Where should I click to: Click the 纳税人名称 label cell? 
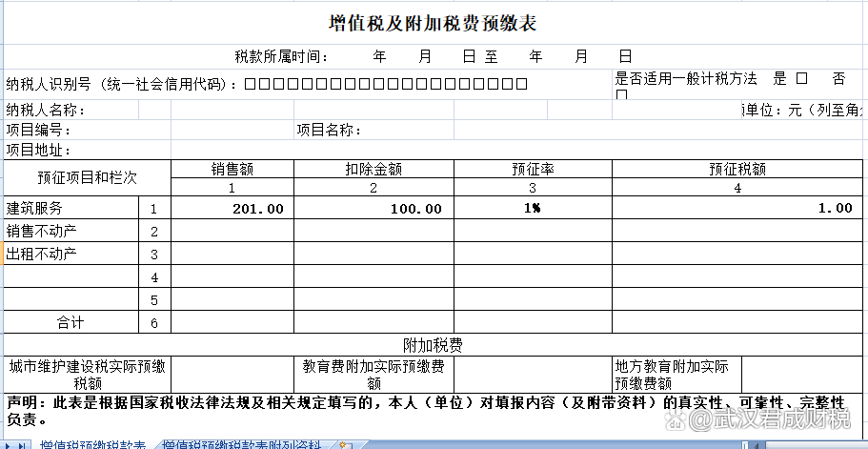tap(46, 111)
